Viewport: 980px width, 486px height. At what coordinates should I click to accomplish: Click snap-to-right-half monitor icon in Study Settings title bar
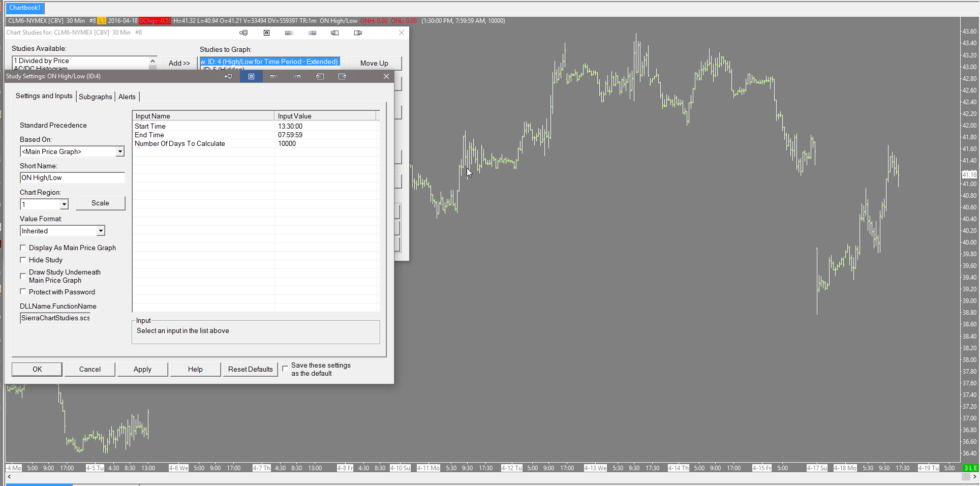(342, 76)
